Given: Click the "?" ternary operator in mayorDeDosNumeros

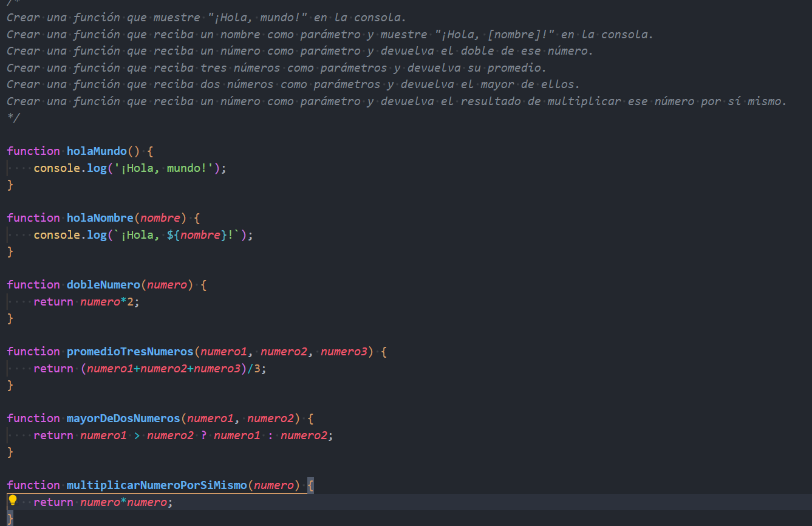Looking at the screenshot, I should point(204,435).
